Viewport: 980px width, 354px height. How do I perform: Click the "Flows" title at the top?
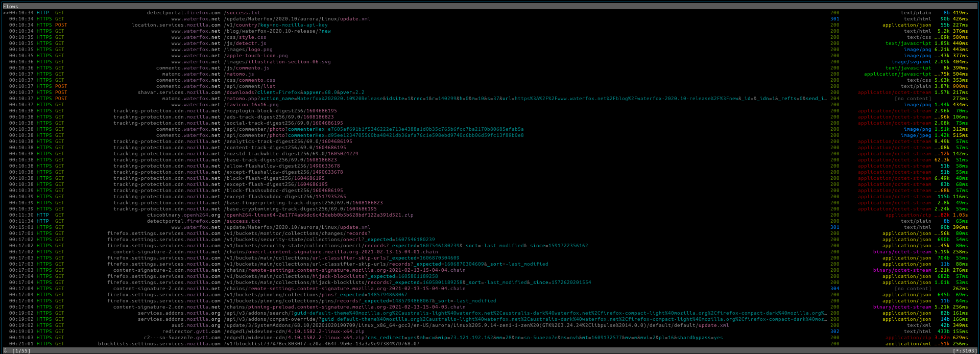(10, 7)
